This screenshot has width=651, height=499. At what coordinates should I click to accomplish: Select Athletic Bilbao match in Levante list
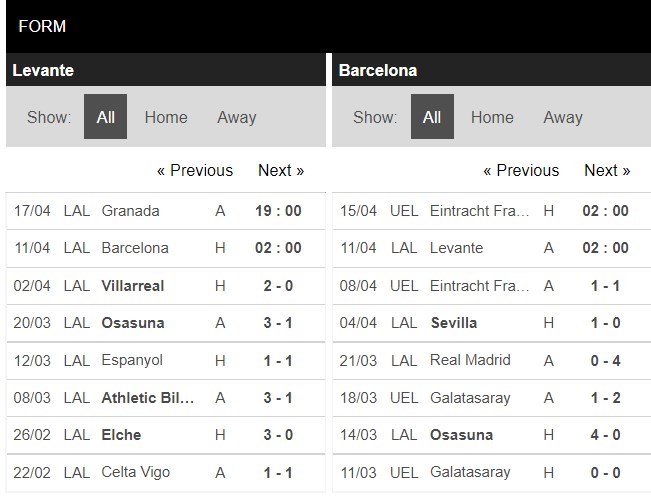pos(166,398)
